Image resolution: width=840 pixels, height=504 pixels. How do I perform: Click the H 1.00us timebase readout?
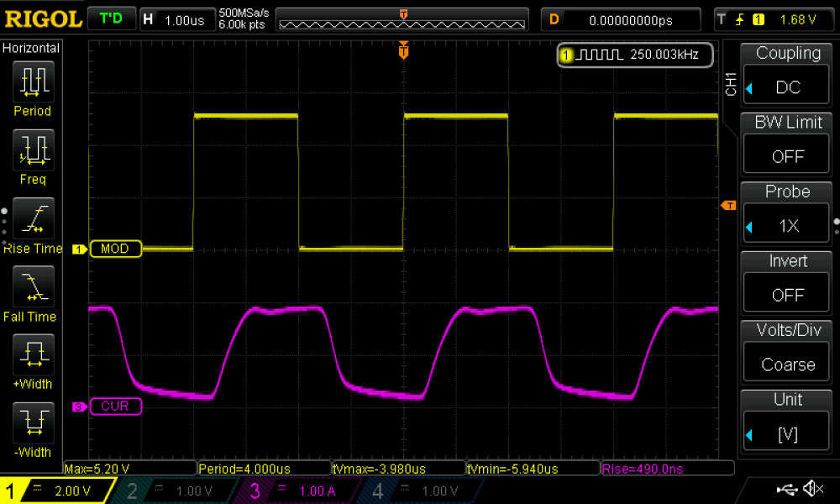[176, 20]
